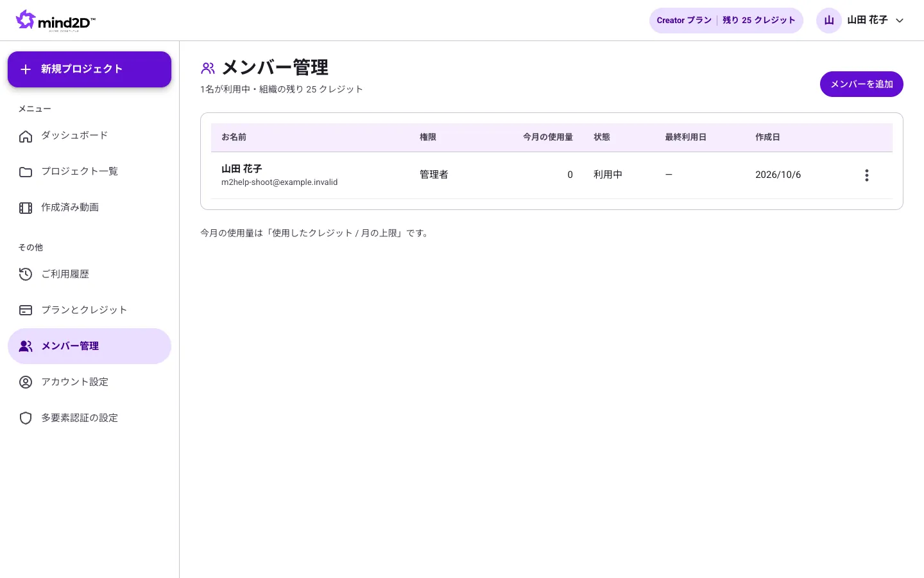
Task: Click the お名前 column header
Action: point(234,137)
